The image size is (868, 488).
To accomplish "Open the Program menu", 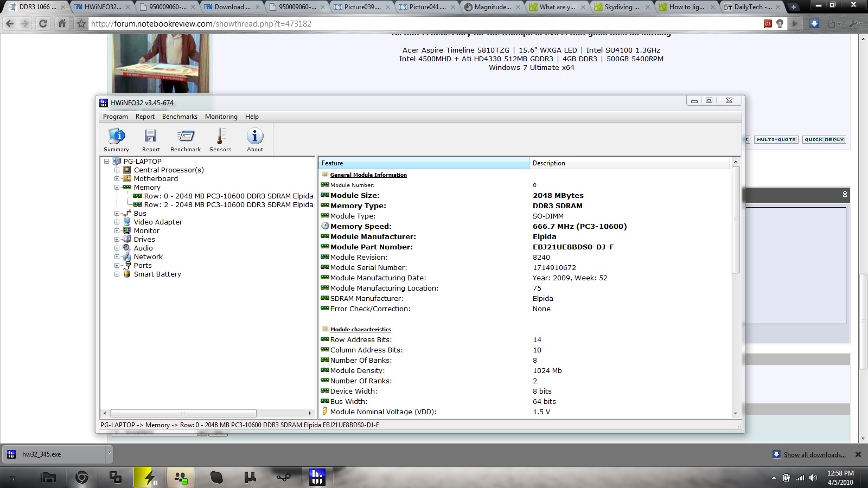I will click(116, 117).
